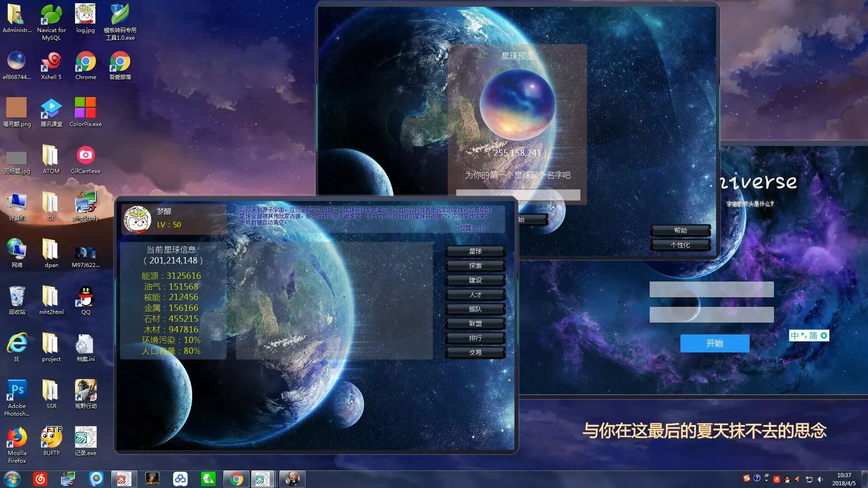Open Baidu Netdisk from the taskbar
The width and height of the screenshot is (868, 488).
(x=180, y=479)
